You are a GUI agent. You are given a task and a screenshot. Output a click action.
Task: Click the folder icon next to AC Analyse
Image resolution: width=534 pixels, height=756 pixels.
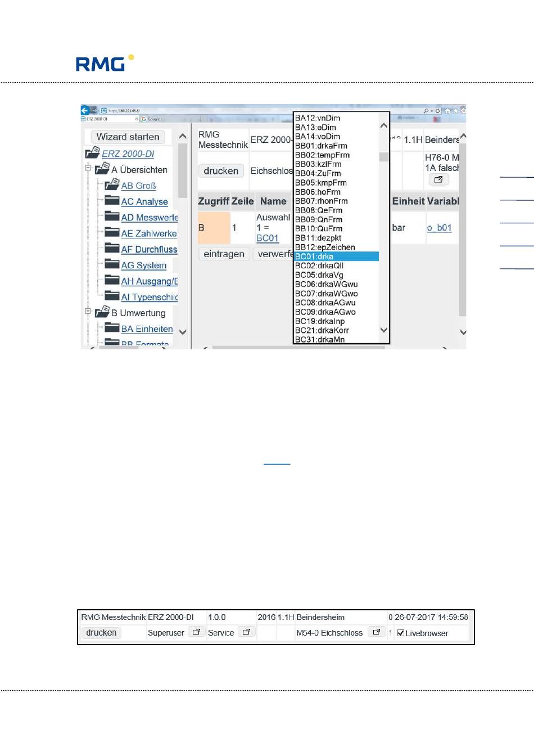(112, 200)
